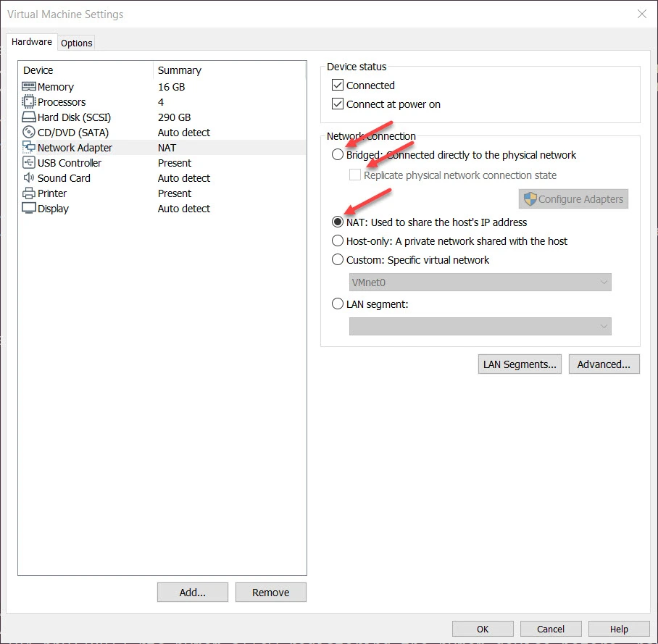Switch to the Hardware tab
Image resolution: width=658 pixels, height=644 pixels.
32,42
